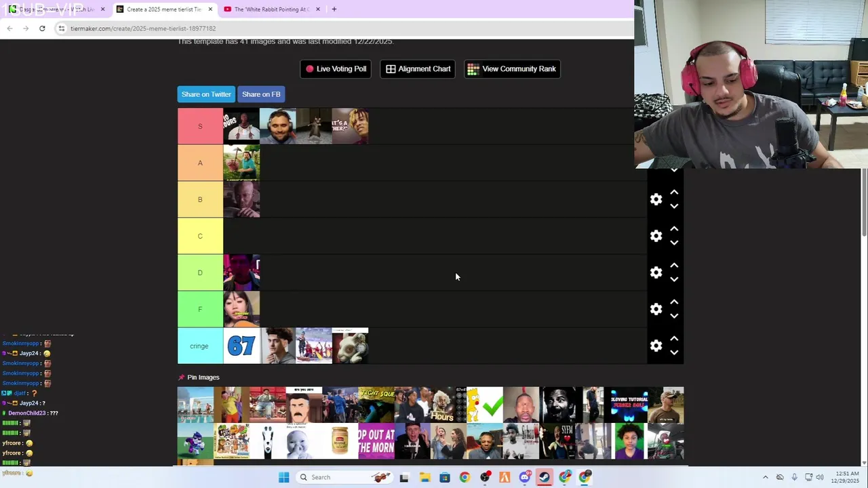The height and width of the screenshot is (488, 868).
Task: Click the red S tier label
Action: click(x=200, y=126)
